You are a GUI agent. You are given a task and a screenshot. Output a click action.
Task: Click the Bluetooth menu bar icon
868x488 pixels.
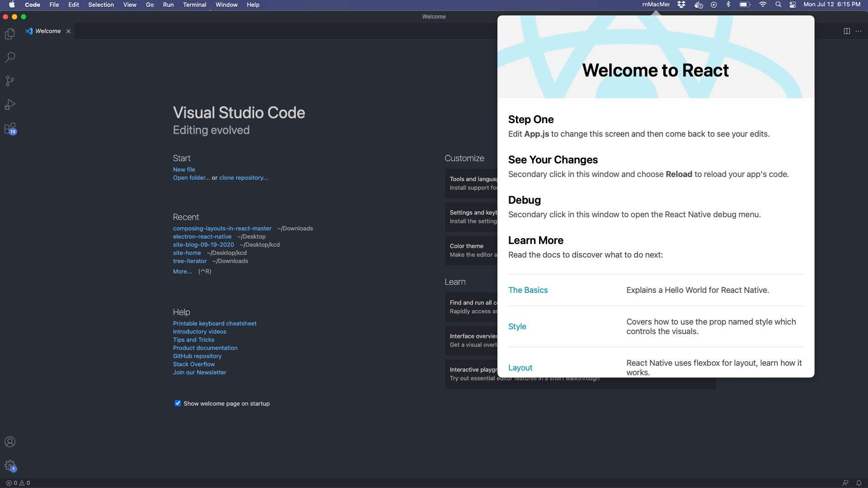(x=728, y=5)
